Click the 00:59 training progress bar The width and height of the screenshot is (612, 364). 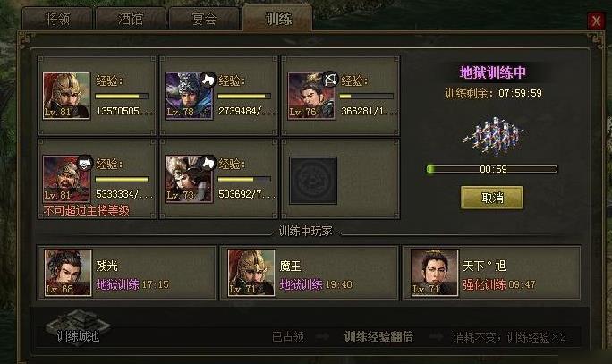(x=492, y=169)
